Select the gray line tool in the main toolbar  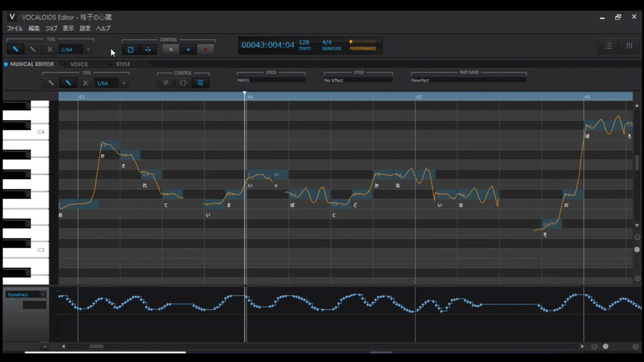point(32,49)
